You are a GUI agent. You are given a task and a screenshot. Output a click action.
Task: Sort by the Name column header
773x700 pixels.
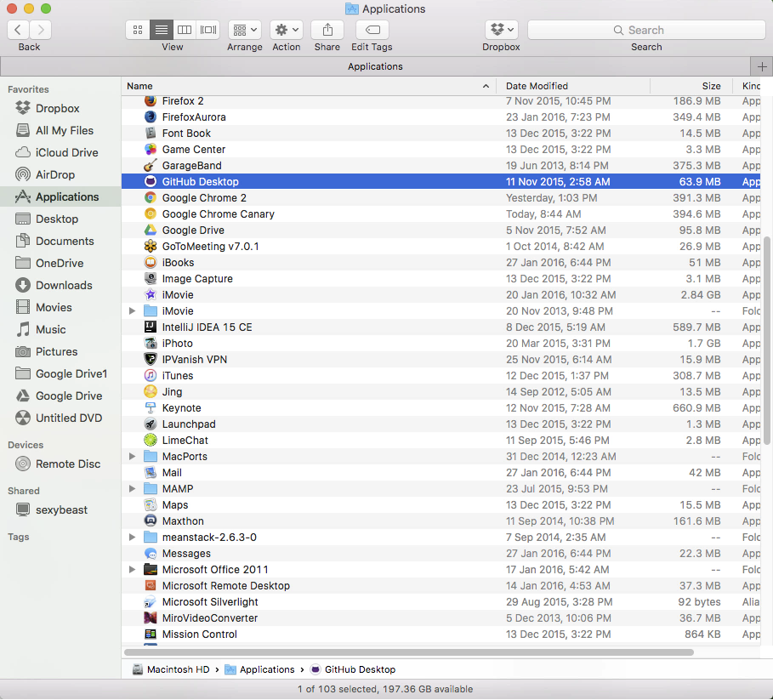pyautogui.click(x=309, y=86)
